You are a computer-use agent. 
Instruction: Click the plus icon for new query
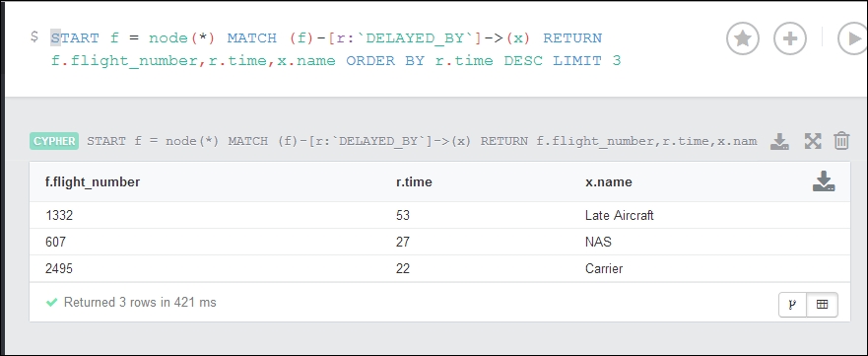point(790,38)
